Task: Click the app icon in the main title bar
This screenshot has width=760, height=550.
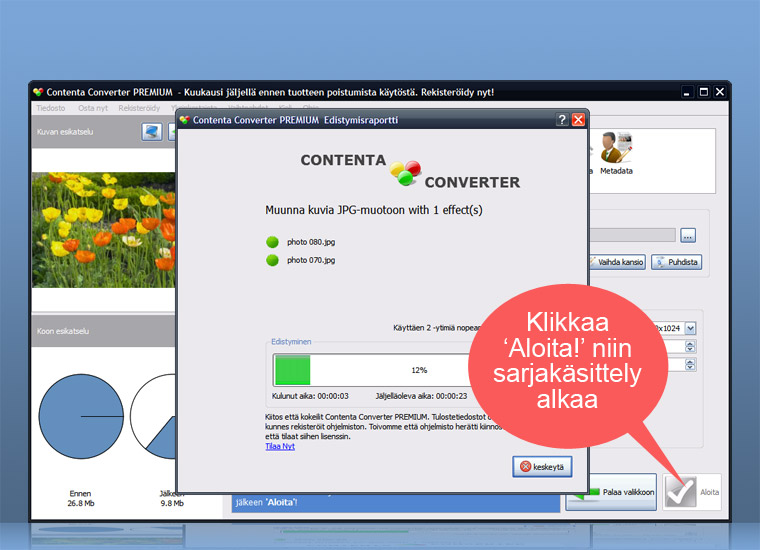Action: tap(38, 92)
